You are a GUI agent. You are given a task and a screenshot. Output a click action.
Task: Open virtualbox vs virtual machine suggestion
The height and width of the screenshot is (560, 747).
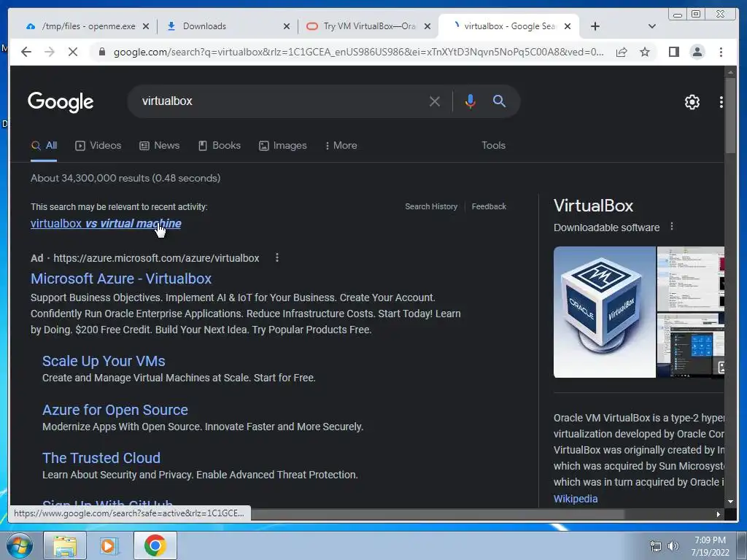(x=106, y=223)
